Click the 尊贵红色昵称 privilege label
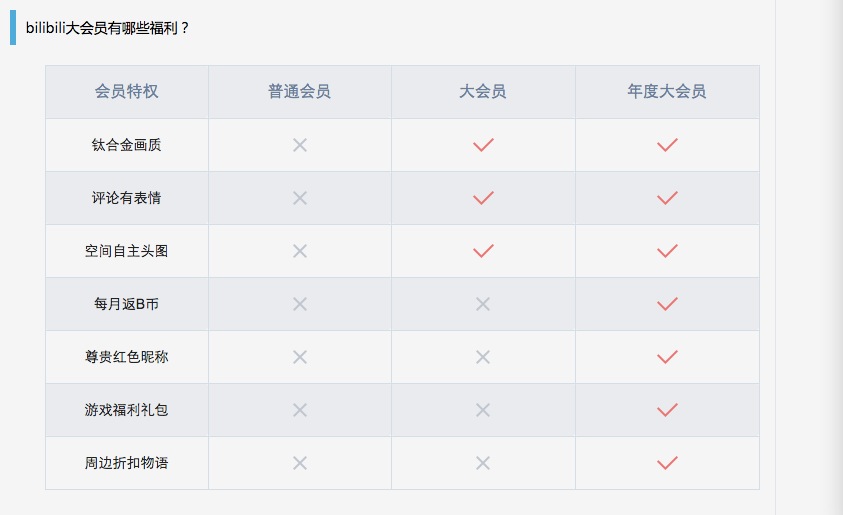Viewport: 843px width, 515px height. (x=126, y=357)
